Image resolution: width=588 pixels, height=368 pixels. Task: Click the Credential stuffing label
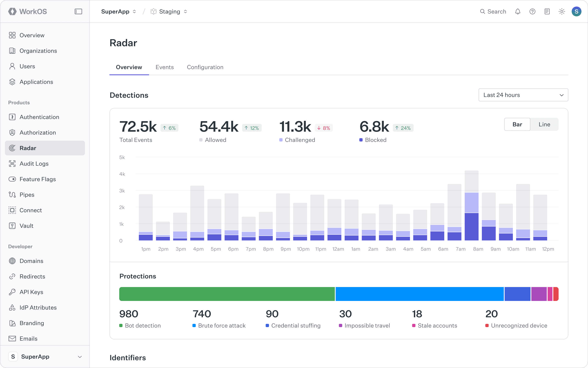click(x=296, y=326)
